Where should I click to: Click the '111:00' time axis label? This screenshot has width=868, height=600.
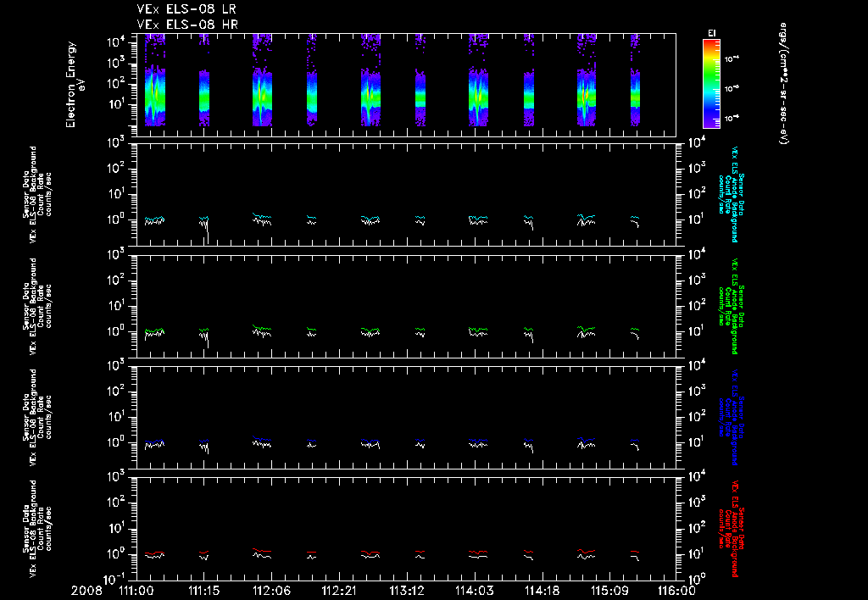[x=136, y=592]
